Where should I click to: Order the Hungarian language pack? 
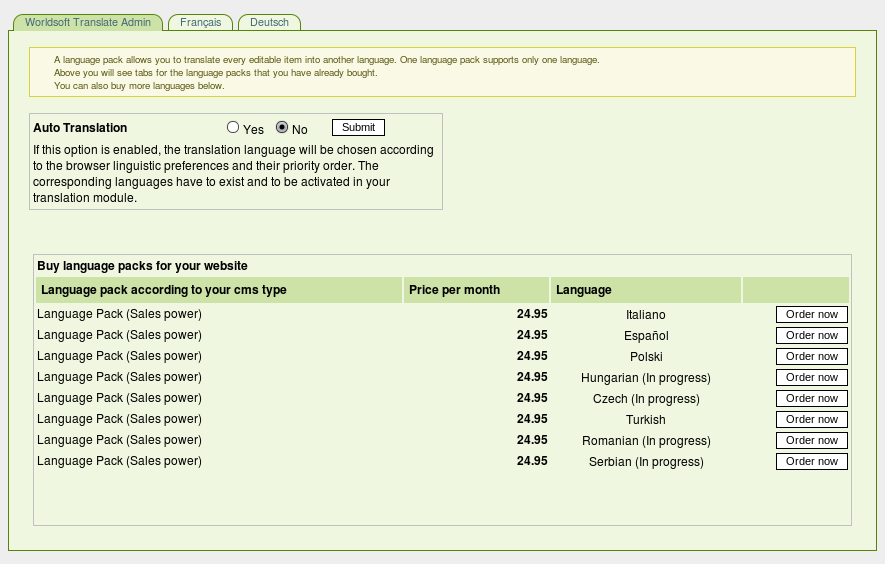tap(811, 377)
